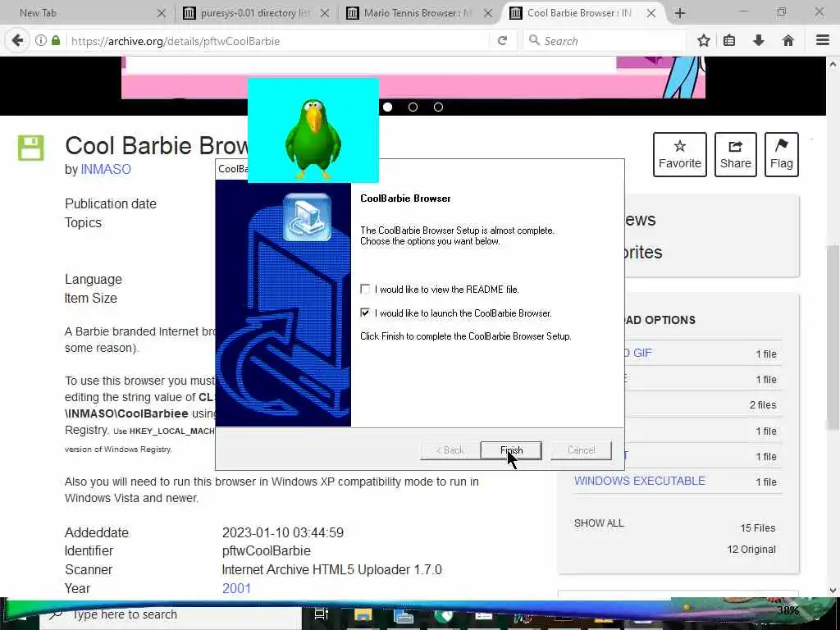The image size is (840, 630).
Task: Close the Mario Tennis Browser tab
Action: 488,13
